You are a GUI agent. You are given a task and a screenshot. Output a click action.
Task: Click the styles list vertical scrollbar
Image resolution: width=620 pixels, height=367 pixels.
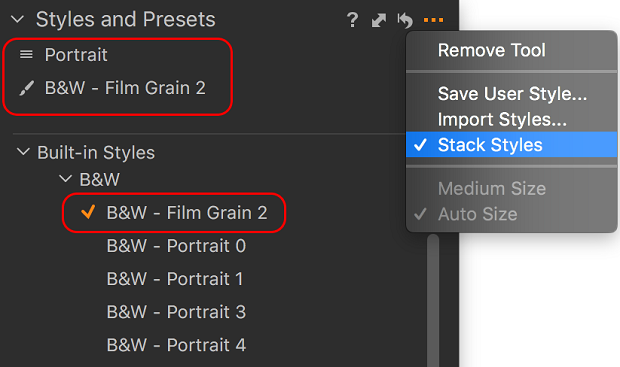(x=433, y=301)
